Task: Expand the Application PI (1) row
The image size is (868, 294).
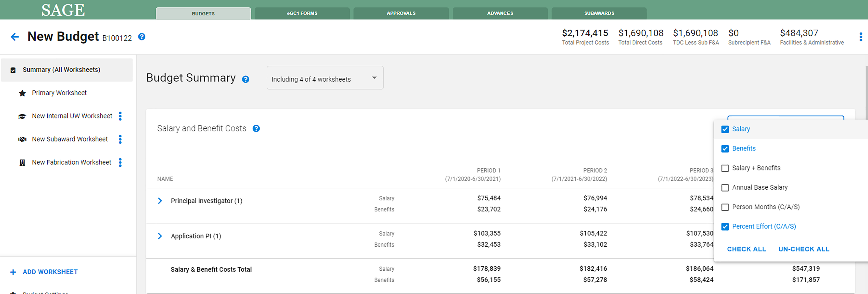Action: click(x=160, y=236)
